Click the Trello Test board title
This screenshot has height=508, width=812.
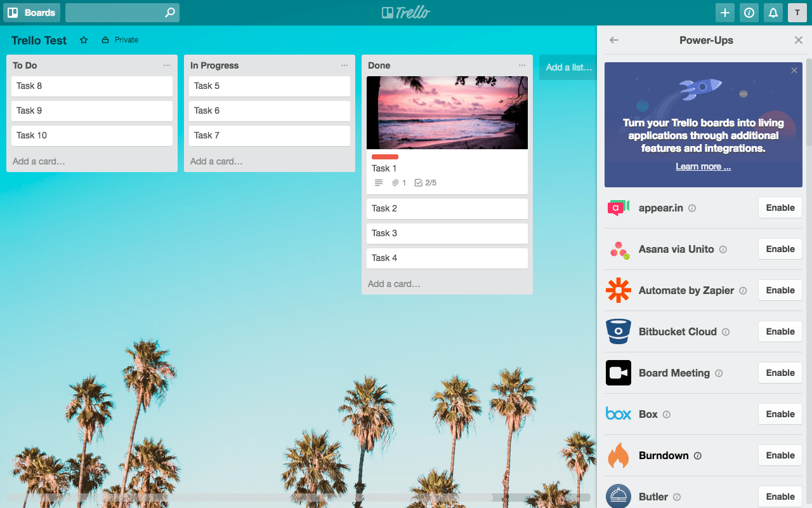point(39,40)
